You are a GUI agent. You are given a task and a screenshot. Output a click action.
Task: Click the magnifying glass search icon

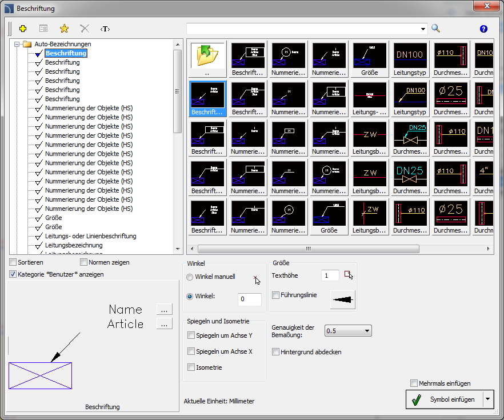coord(435,29)
